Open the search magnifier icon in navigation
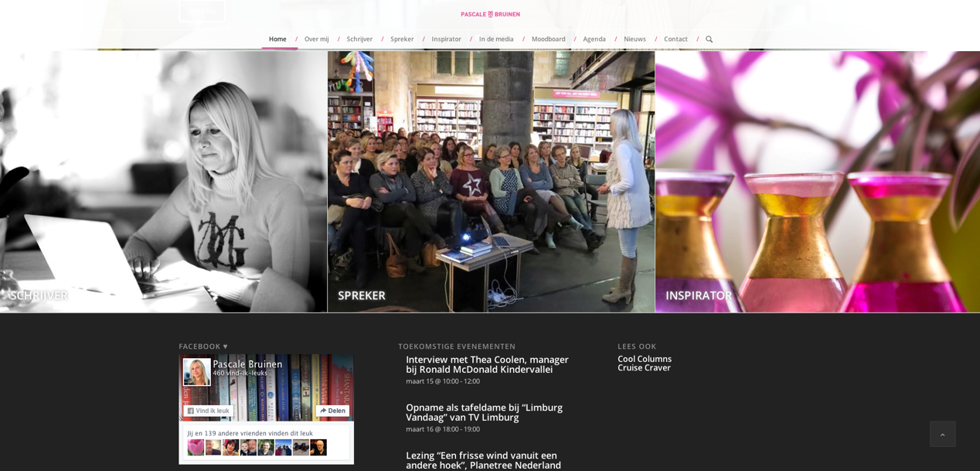The height and width of the screenshot is (471, 980). [x=709, y=39]
